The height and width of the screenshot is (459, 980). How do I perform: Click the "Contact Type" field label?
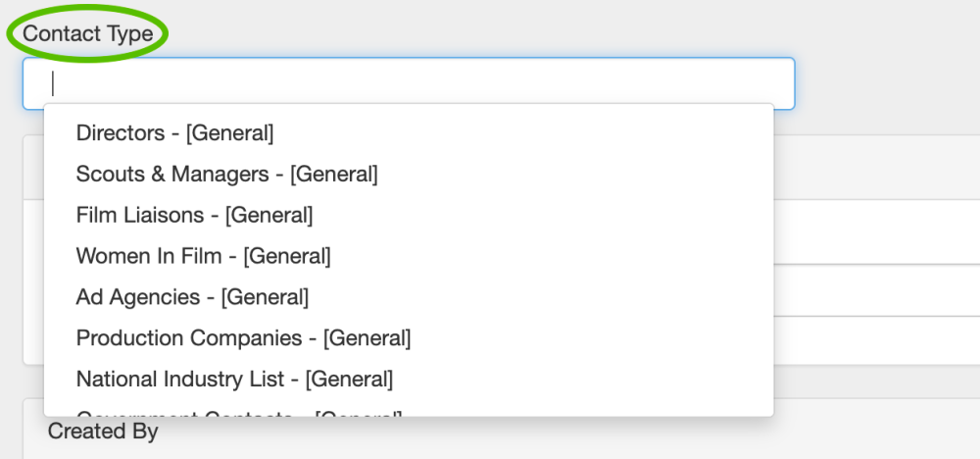point(88,34)
